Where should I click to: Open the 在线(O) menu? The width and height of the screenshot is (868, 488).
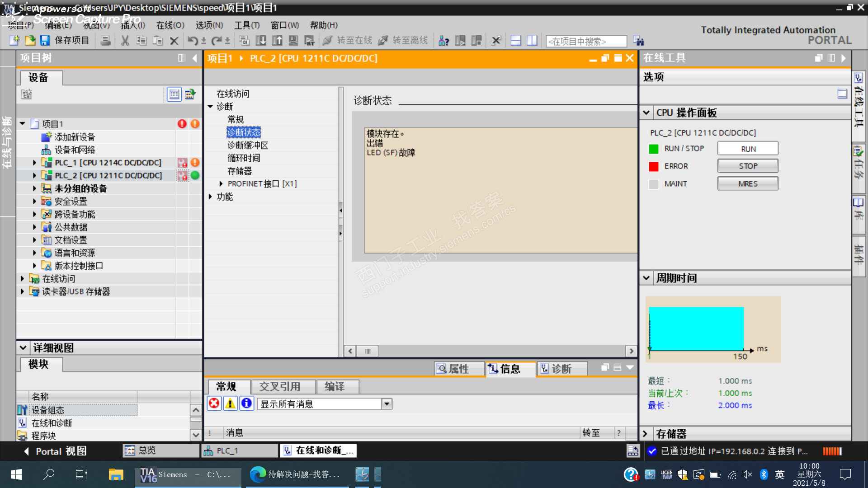(170, 25)
